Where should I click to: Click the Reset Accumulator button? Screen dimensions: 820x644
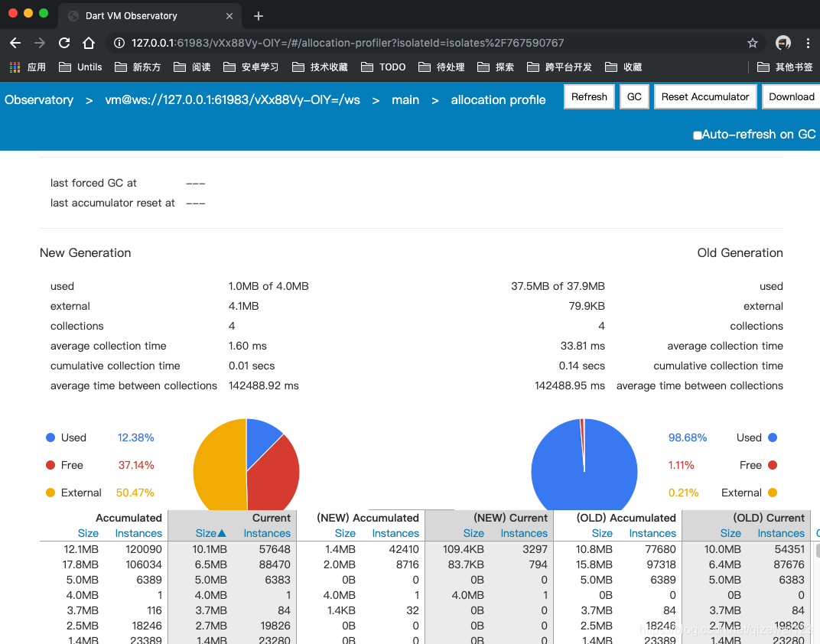click(x=705, y=96)
